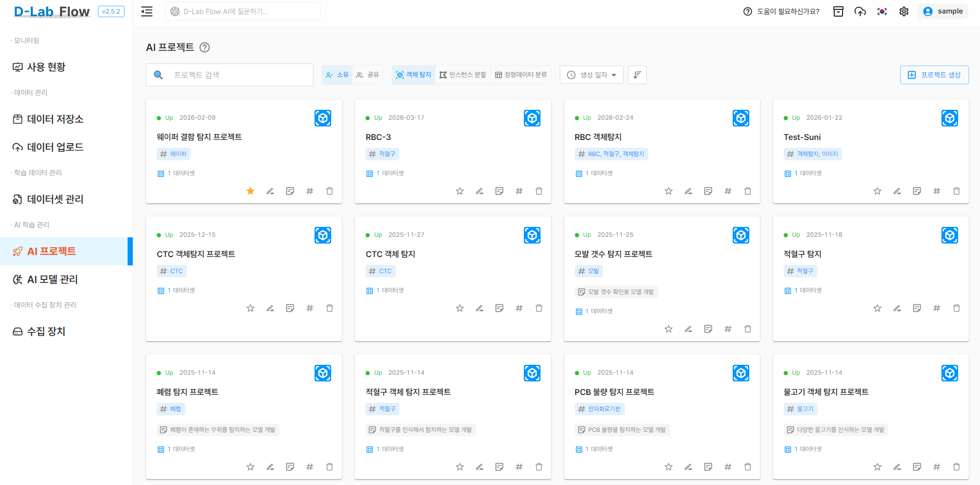The width and height of the screenshot is (980, 485).
Task: Click the D-Lab Flow AI question input
Action: 242,11
